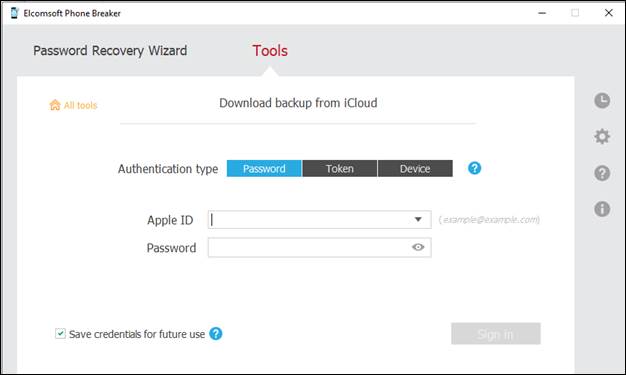Expand the Apple ID dropdown arrow

pyautogui.click(x=418, y=219)
